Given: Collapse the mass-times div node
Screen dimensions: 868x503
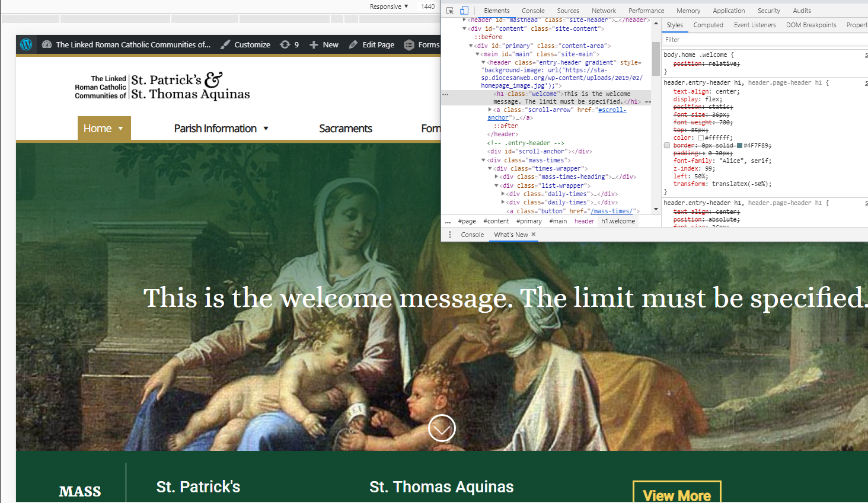Looking at the screenshot, I should pos(483,160).
